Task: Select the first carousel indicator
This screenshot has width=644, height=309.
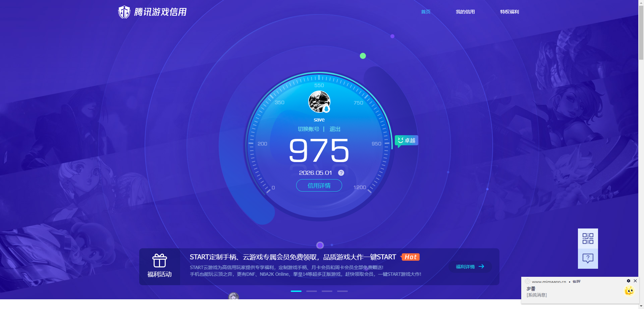Action: point(296,291)
